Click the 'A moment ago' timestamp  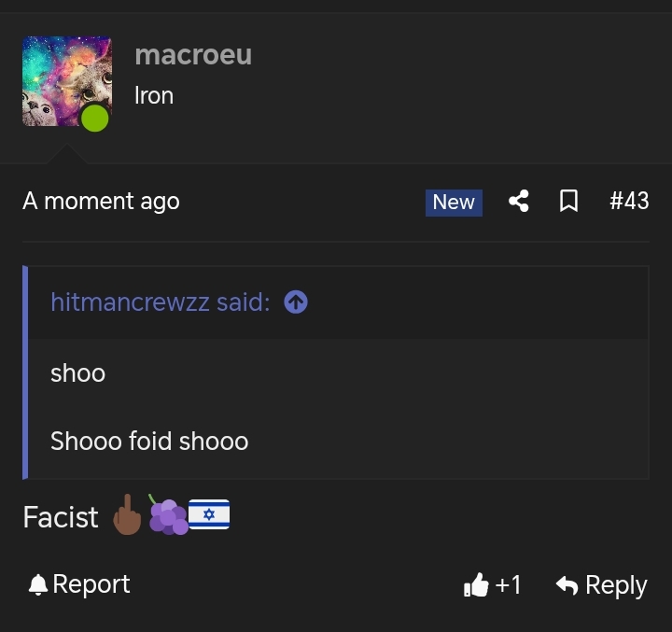tap(101, 201)
